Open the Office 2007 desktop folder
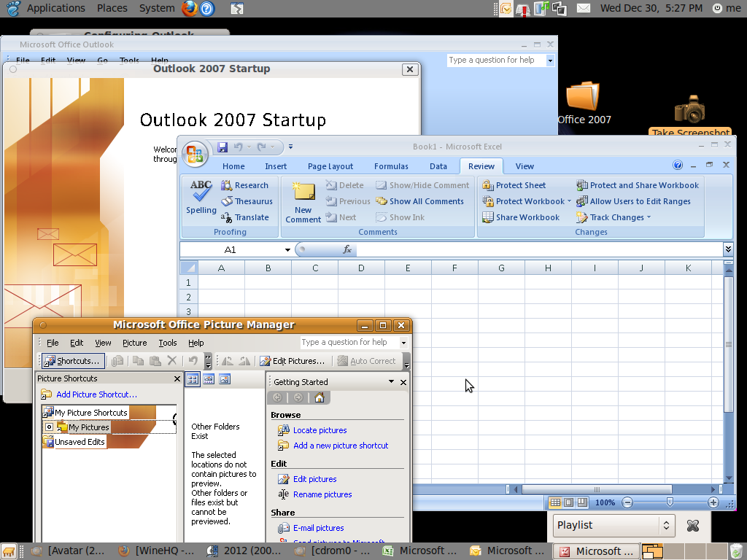 [584, 104]
